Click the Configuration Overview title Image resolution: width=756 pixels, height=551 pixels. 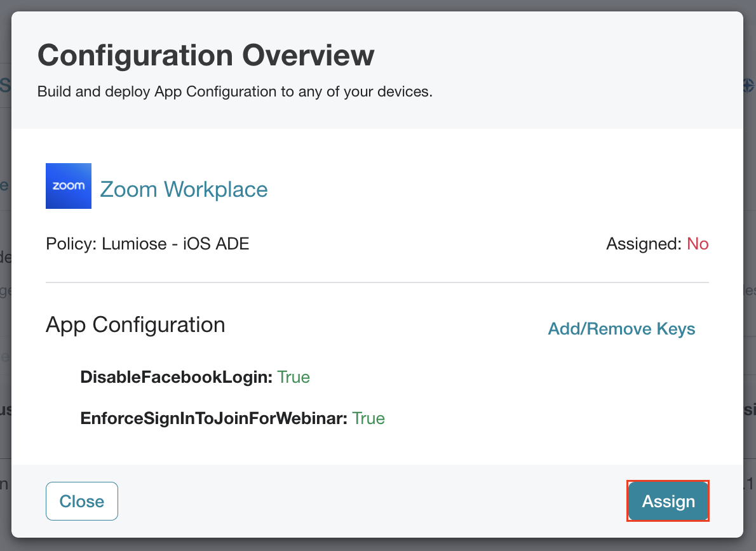click(x=206, y=55)
